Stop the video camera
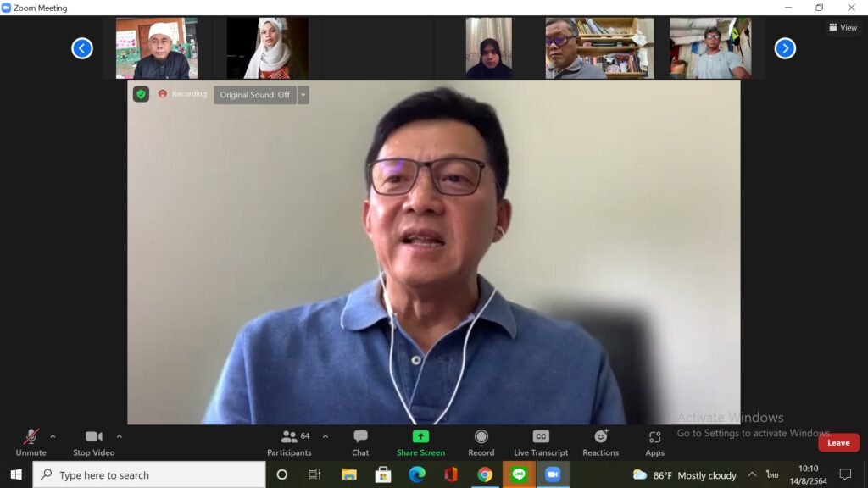The height and width of the screenshot is (488, 868). 93,442
